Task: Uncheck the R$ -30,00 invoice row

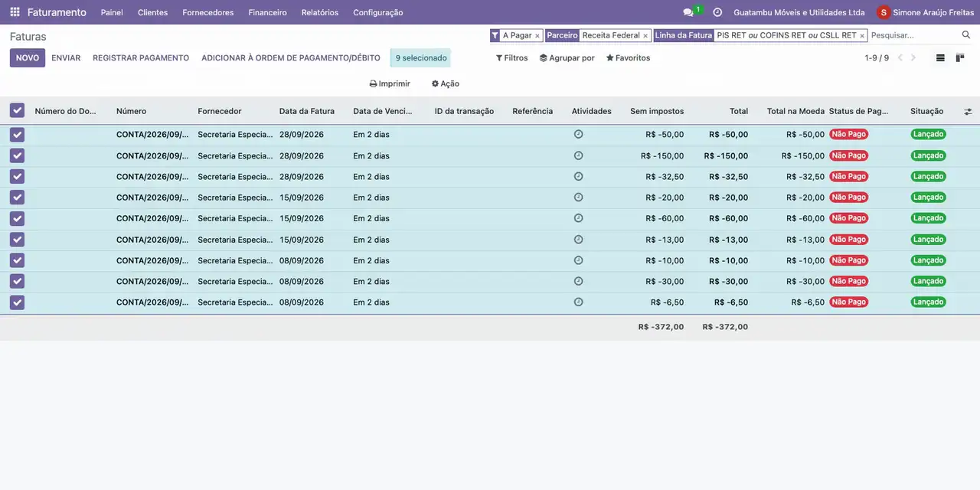Action: tap(17, 281)
